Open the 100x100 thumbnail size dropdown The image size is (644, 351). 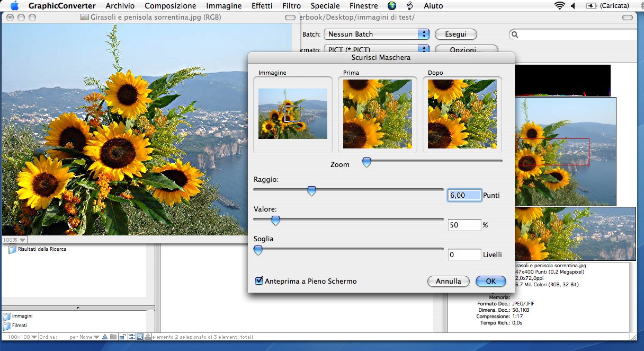22,337
